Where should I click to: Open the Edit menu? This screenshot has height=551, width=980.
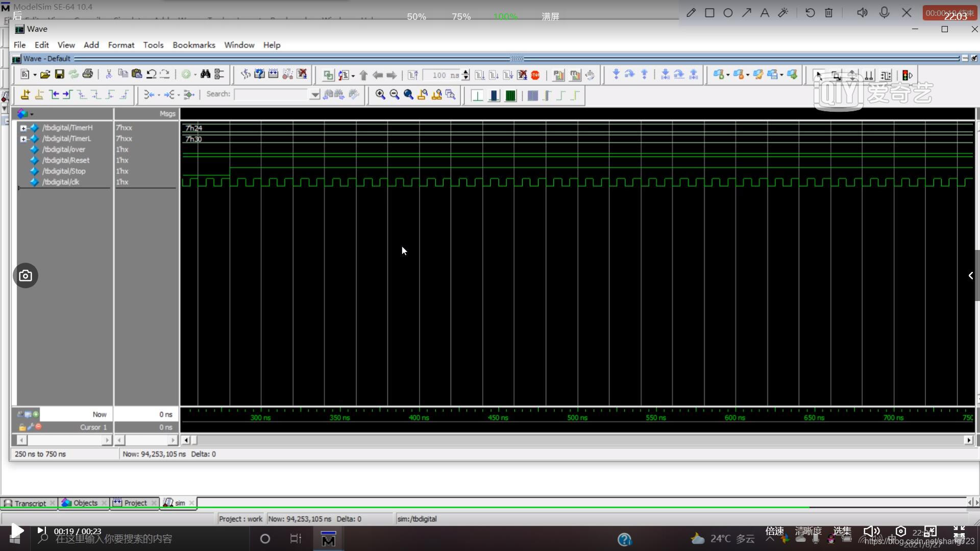pyautogui.click(x=41, y=45)
